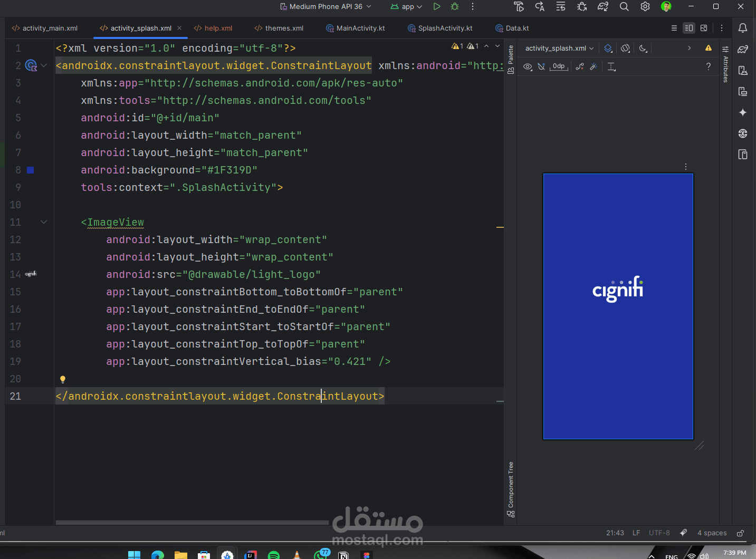The image size is (756, 559).
Task: Select the cignifi logo in the design preview
Action: [618, 289]
